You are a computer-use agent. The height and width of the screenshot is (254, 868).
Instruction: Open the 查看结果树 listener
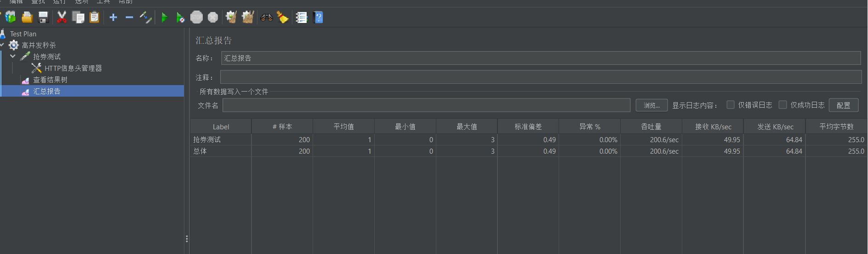point(50,80)
